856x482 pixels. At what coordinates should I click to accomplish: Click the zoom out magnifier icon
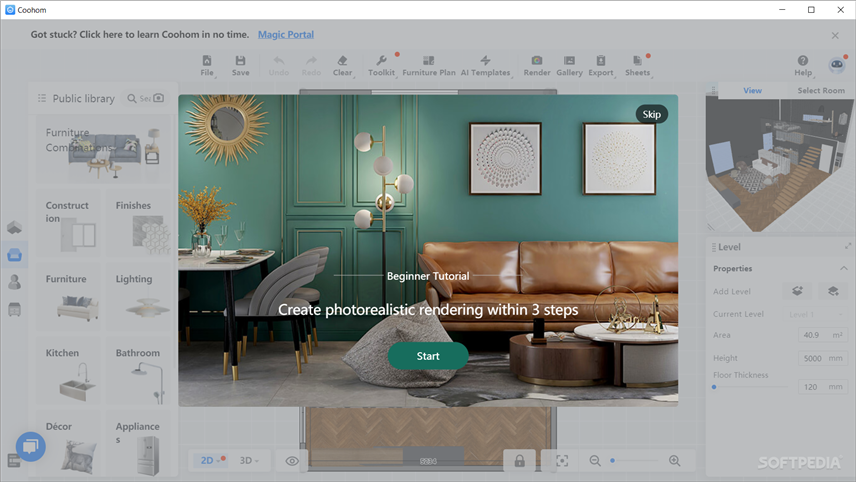[595, 461]
